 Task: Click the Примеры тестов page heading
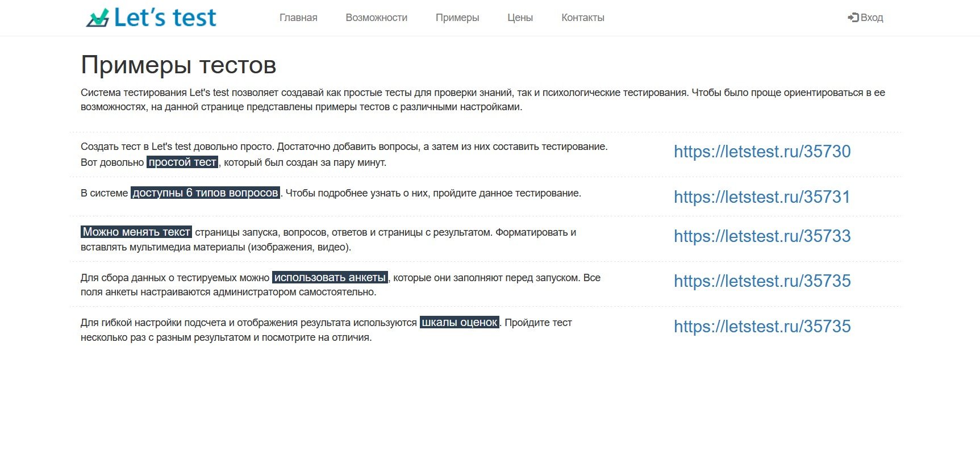178,65
